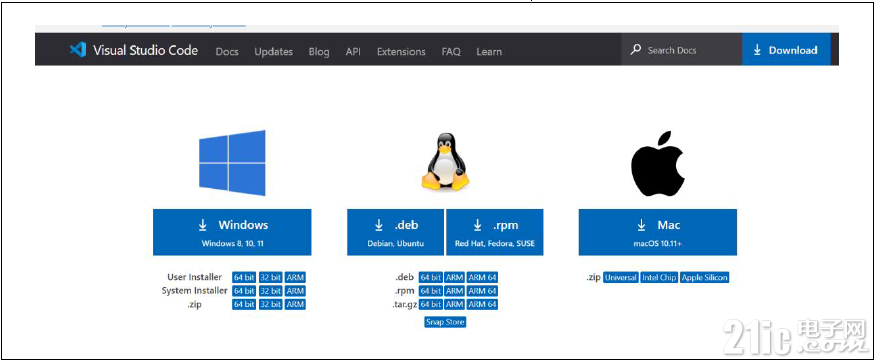Image resolution: width=877 pixels, height=362 pixels.
Task: Select User Installer ARM
Action: click(x=295, y=278)
